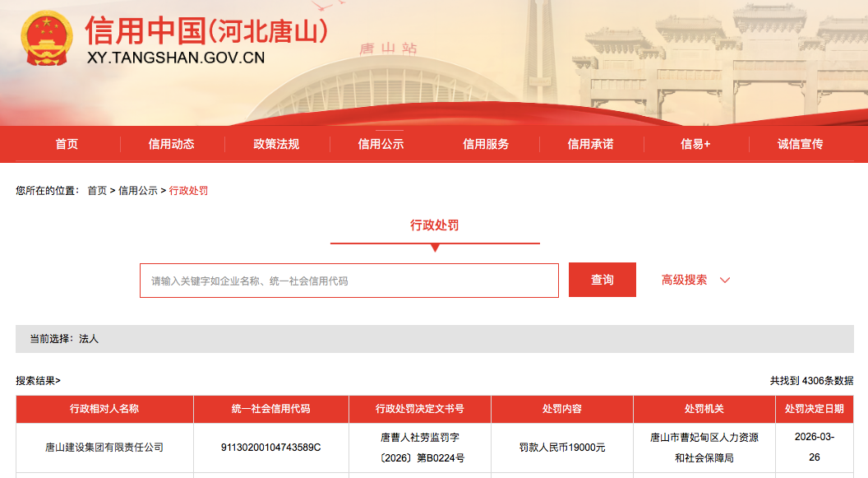
Task: Click the 处罚决定日期 column header
Action: 814,409
